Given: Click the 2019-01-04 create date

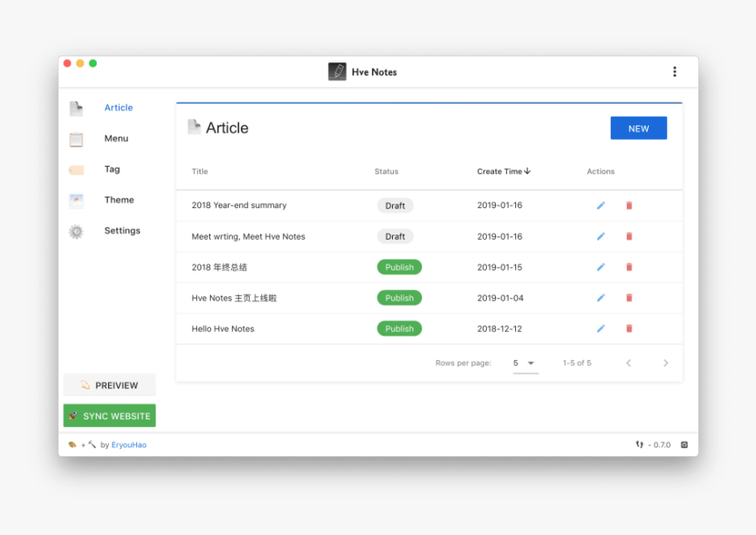Looking at the screenshot, I should click(500, 298).
